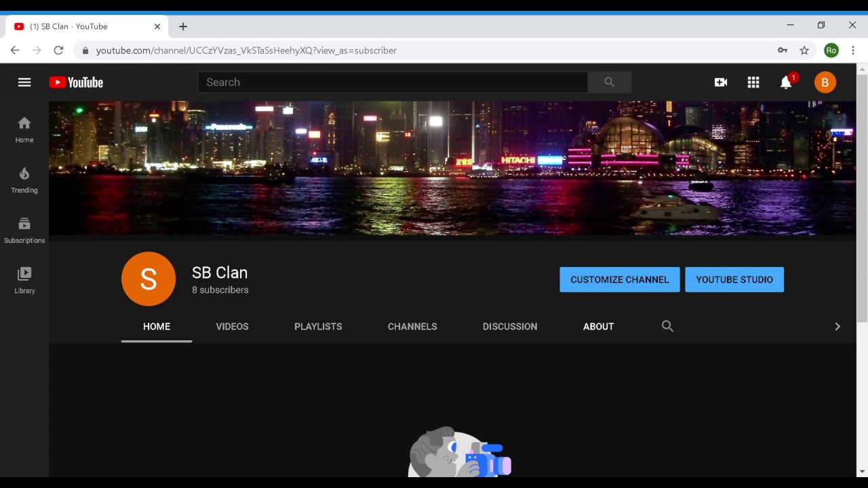Click the SB Clan channel avatar
Viewport: 868px width, 488px height.
149,279
